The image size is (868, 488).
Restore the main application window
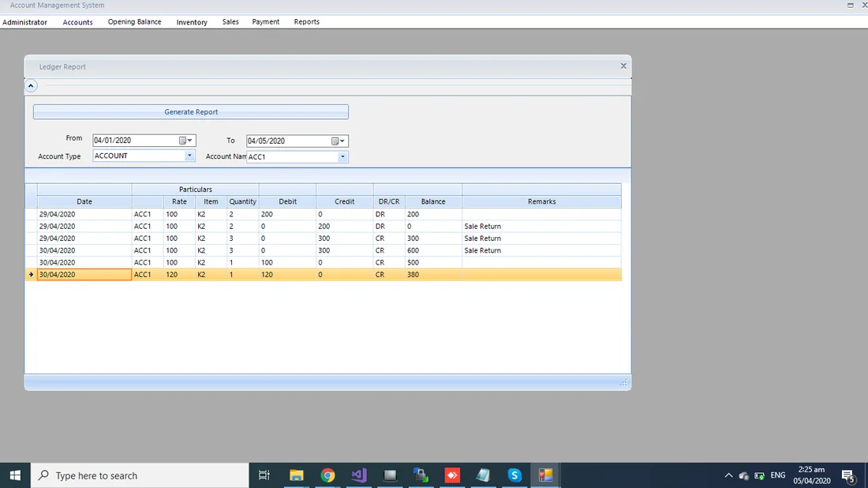pos(851,5)
